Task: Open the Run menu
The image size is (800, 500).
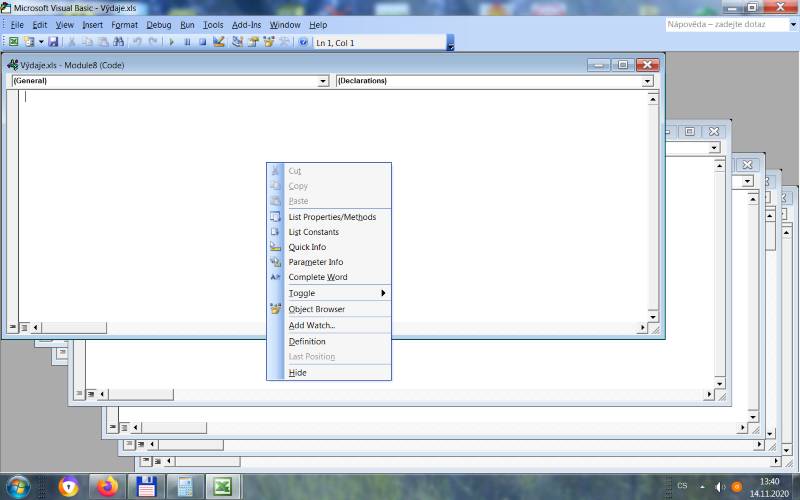Action: (x=187, y=24)
